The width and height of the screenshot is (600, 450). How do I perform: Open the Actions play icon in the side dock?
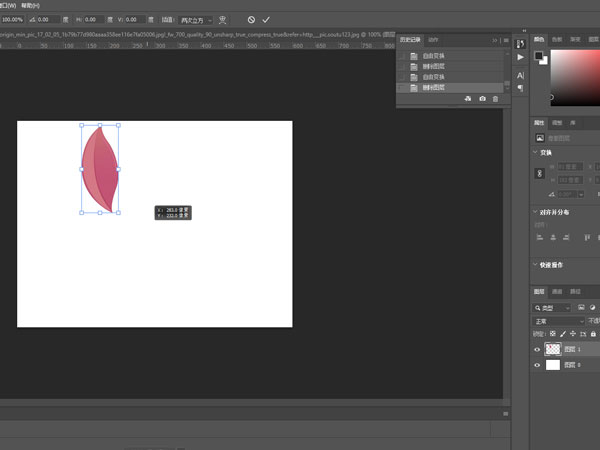[520, 58]
